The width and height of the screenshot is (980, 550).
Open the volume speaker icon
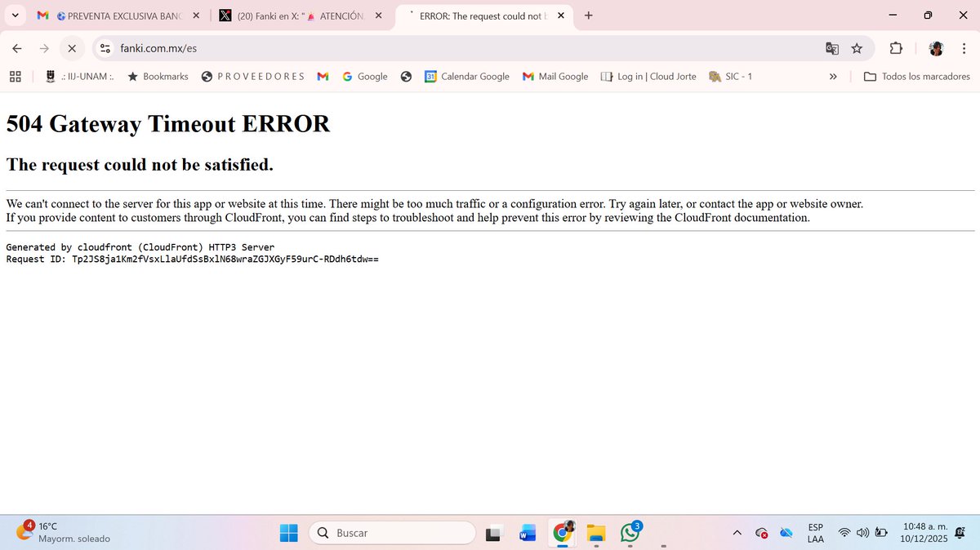[862, 533]
